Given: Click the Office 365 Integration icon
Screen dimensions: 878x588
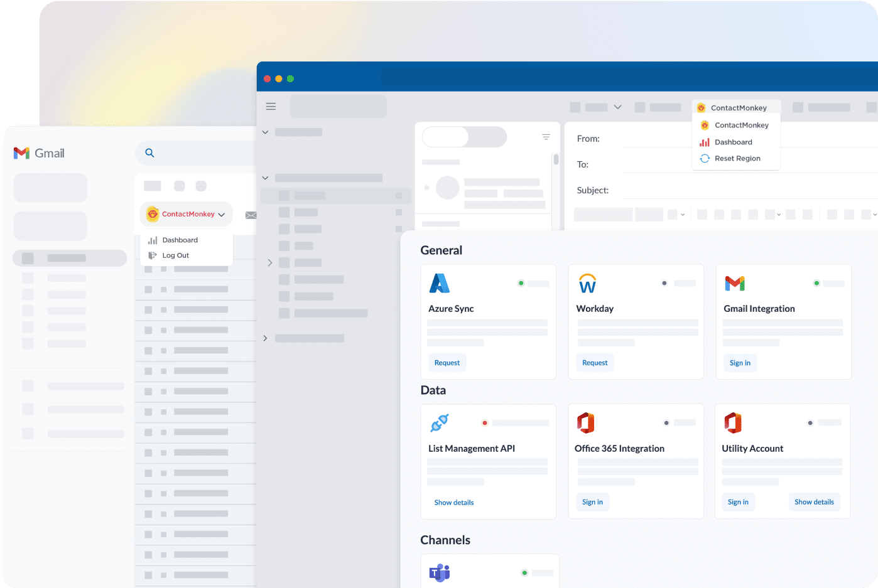Looking at the screenshot, I should (x=586, y=423).
